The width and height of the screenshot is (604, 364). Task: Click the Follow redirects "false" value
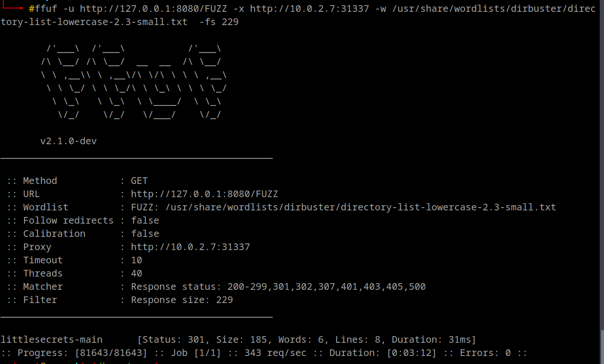pyautogui.click(x=145, y=220)
